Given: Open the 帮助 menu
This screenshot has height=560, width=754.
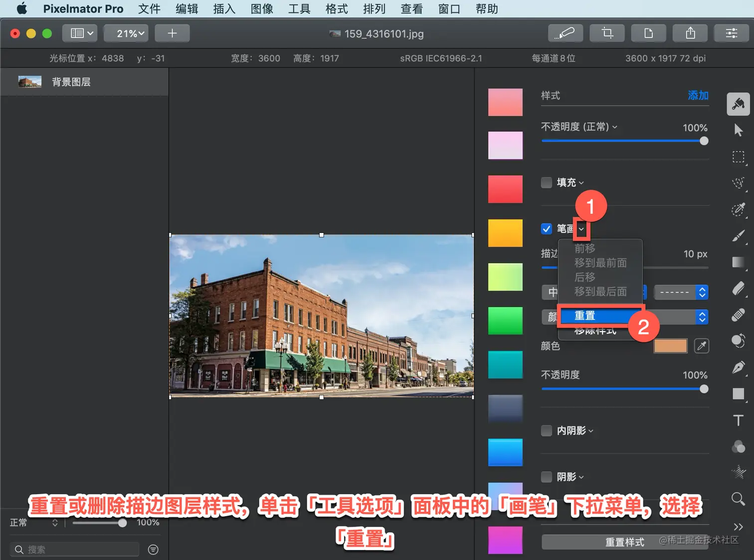Looking at the screenshot, I should 487,9.
